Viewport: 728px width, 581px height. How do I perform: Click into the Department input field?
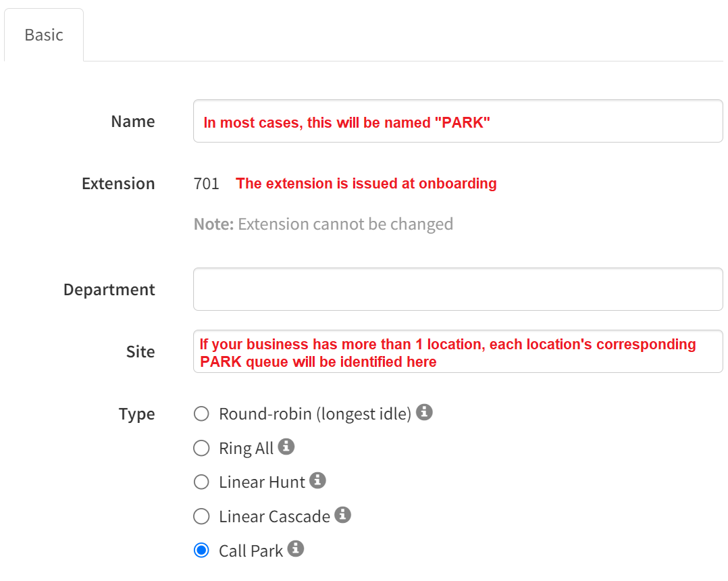pyautogui.click(x=458, y=289)
